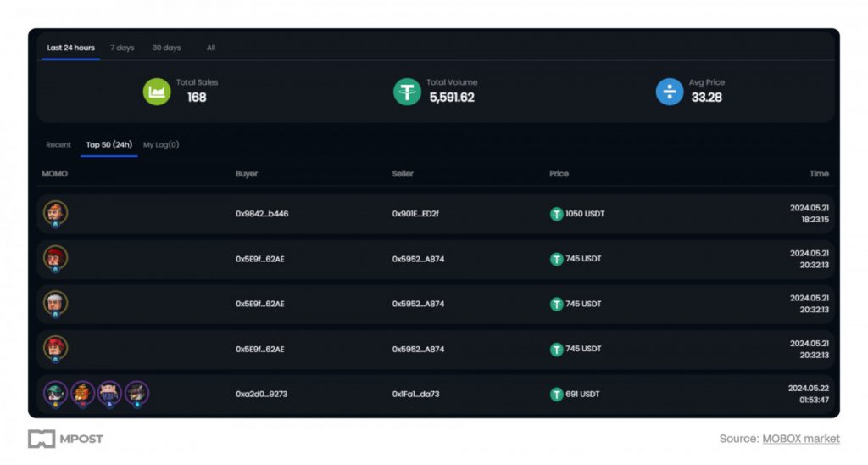Click the Total Sales value 168

point(197,98)
